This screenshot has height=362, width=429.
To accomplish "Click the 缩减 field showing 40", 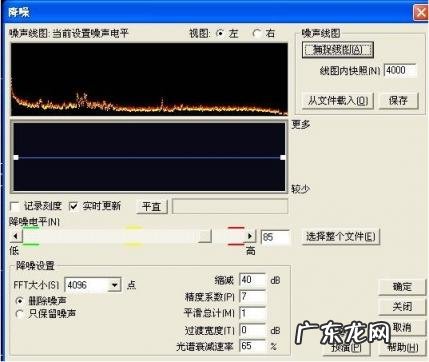I will [x=252, y=280].
